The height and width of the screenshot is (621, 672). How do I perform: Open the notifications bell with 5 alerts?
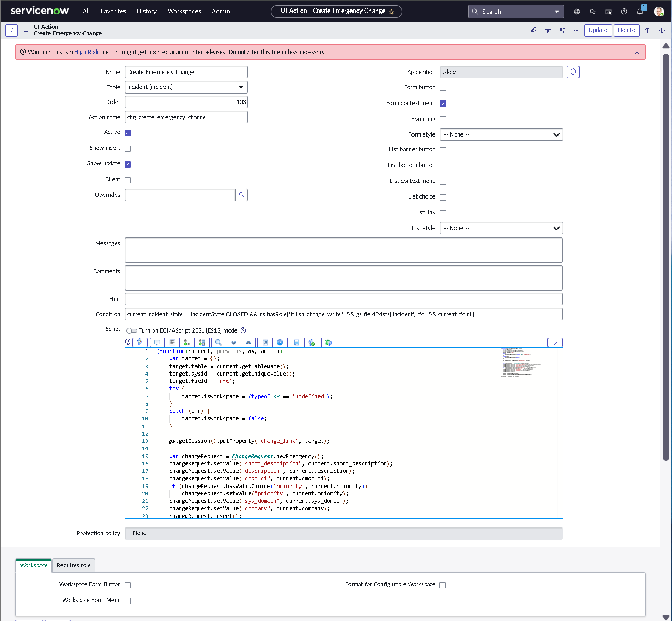pyautogui.click(x=640, y=11)
